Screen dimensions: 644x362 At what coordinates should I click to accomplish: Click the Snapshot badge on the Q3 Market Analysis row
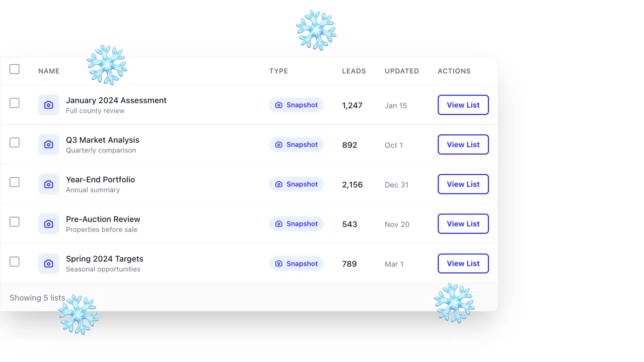[x=296, y=144]
